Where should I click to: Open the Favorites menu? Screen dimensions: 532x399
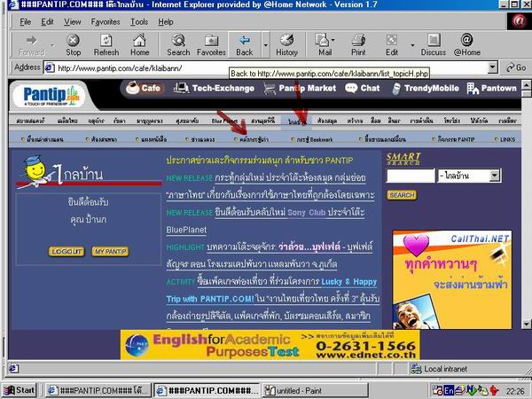[106, 21]
